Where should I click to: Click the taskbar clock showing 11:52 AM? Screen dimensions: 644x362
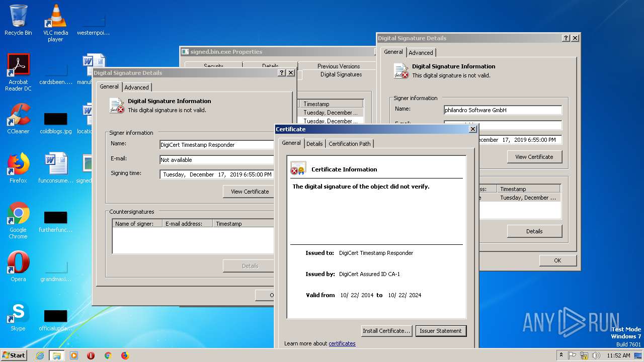click(x=618, y=355)
